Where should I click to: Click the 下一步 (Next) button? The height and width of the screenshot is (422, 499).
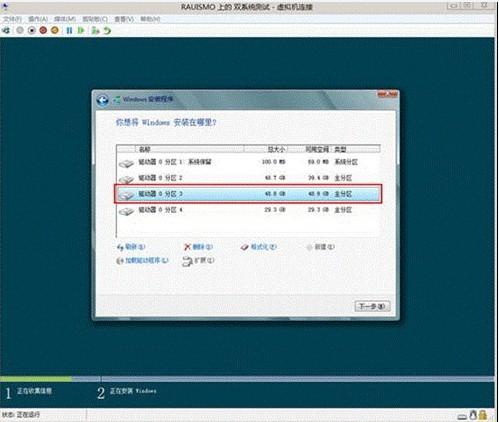[x=372, y=306]
